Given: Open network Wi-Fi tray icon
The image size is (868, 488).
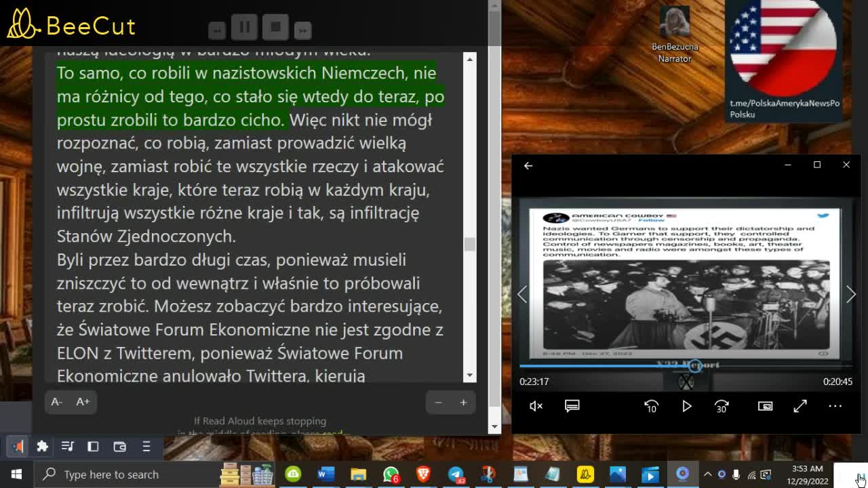Looking at the screenshot, I should click(x=751, y=474).
